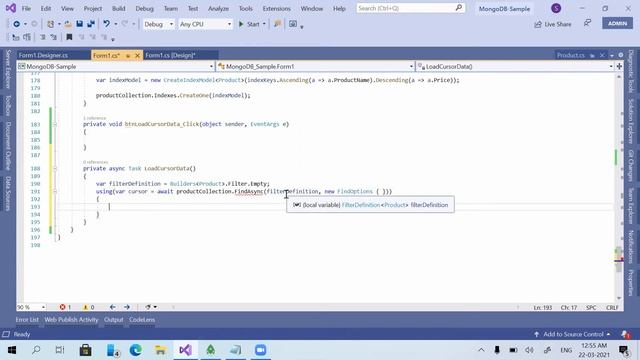Click Add to Source Control
This screenshot has width=640, height=360.
(572, 334)
